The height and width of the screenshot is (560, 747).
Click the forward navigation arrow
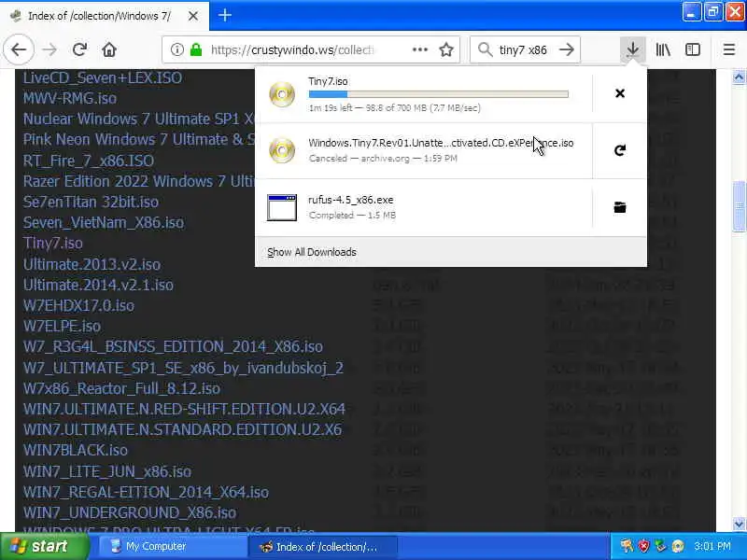[x=49, y=49]
